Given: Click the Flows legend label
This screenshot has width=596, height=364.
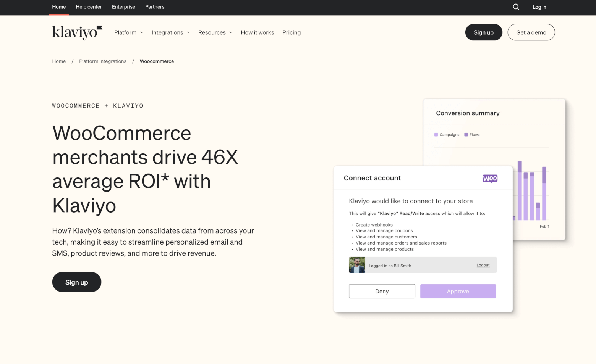Looking at the screenshot, I should [475, 135].
